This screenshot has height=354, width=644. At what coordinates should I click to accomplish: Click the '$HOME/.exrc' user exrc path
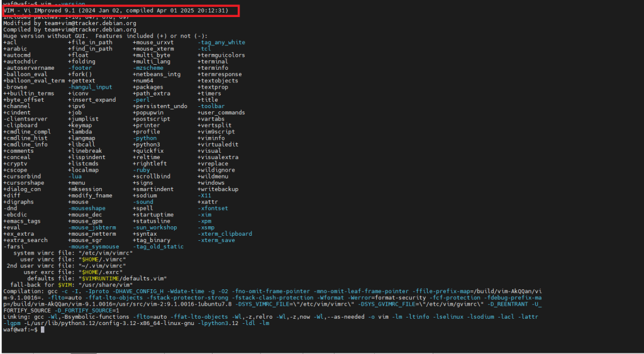click(x=100, y=272)
